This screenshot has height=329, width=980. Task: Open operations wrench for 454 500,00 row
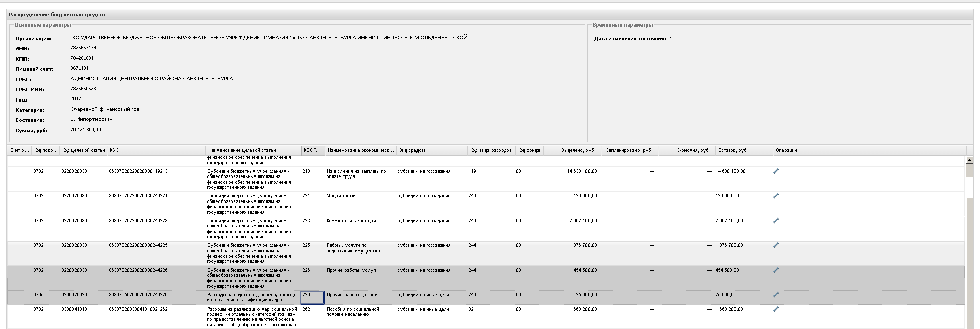pyautogui.click(x=776, y=270)
